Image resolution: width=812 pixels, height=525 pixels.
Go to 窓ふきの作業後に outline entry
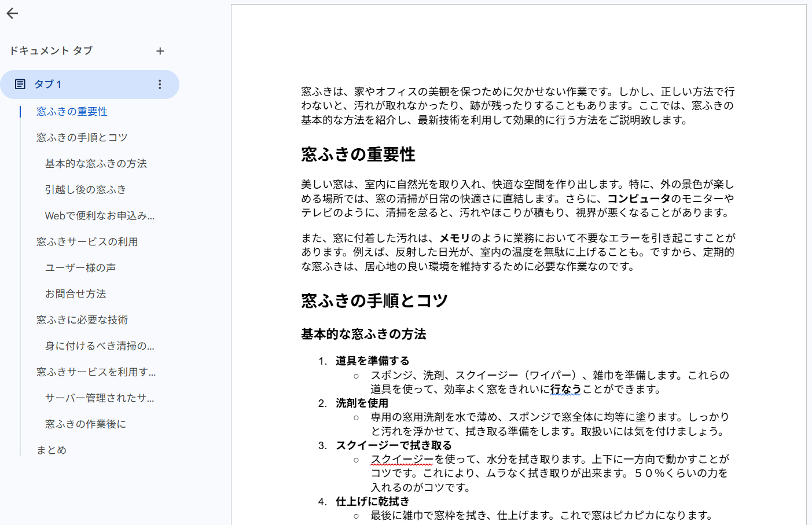pos(86,424)
